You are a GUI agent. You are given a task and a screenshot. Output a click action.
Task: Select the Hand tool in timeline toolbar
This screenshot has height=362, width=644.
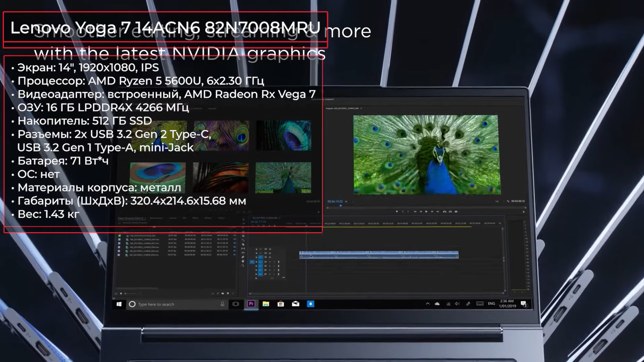coord(243,261)
